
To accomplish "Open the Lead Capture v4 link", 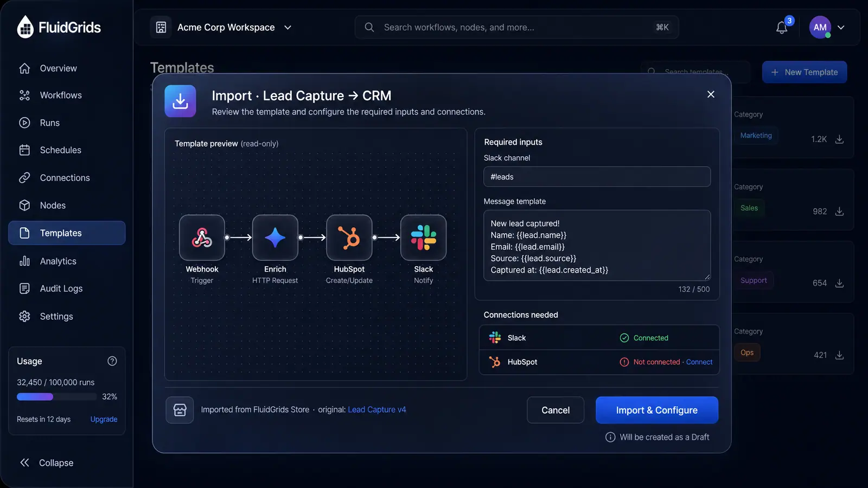I will (x=377, y=410).
